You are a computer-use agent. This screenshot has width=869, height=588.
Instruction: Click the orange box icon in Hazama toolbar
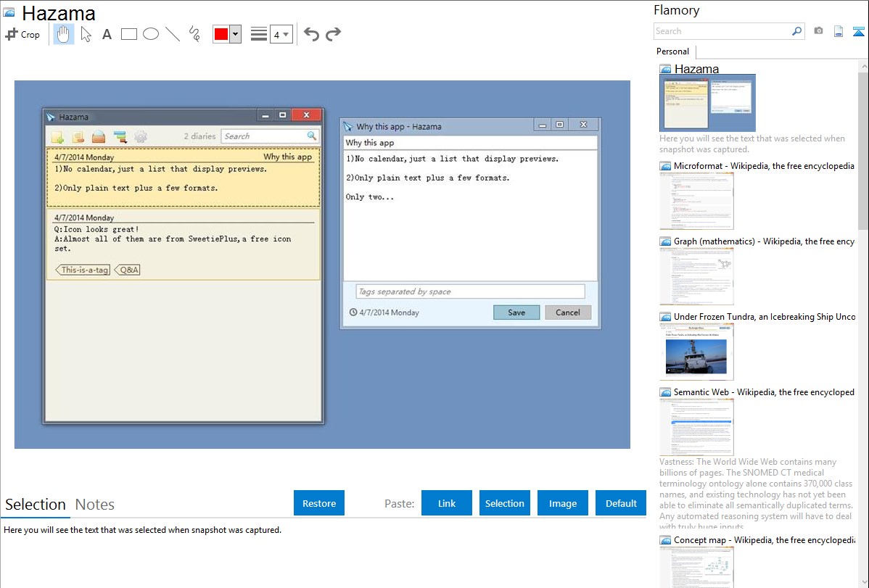click(99, 136)
